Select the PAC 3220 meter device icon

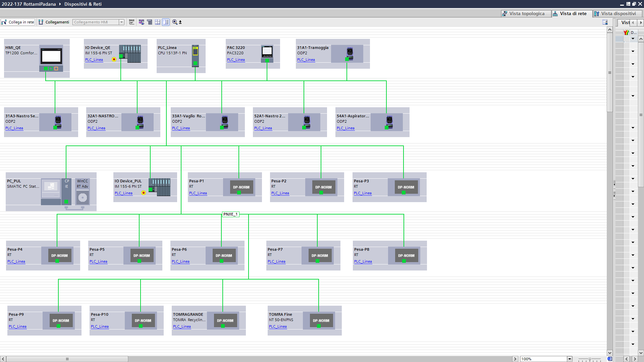267,54
